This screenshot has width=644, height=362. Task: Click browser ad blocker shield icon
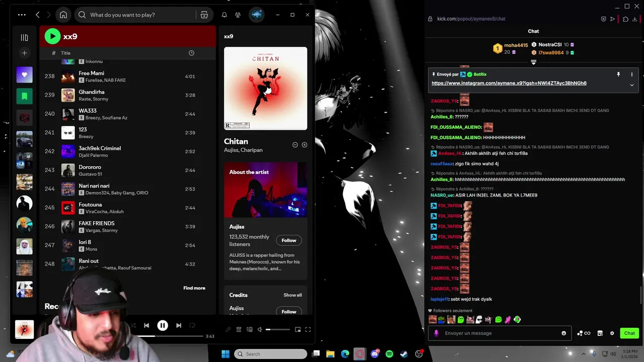(603, 19)
